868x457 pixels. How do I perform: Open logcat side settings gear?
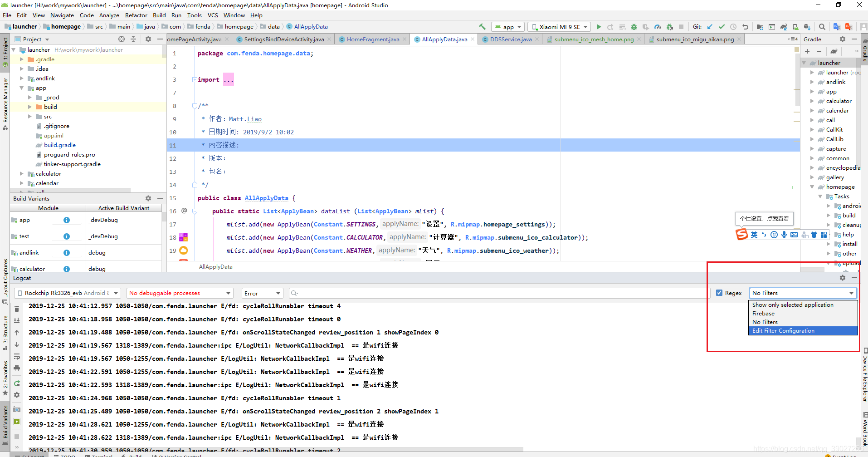17,395
